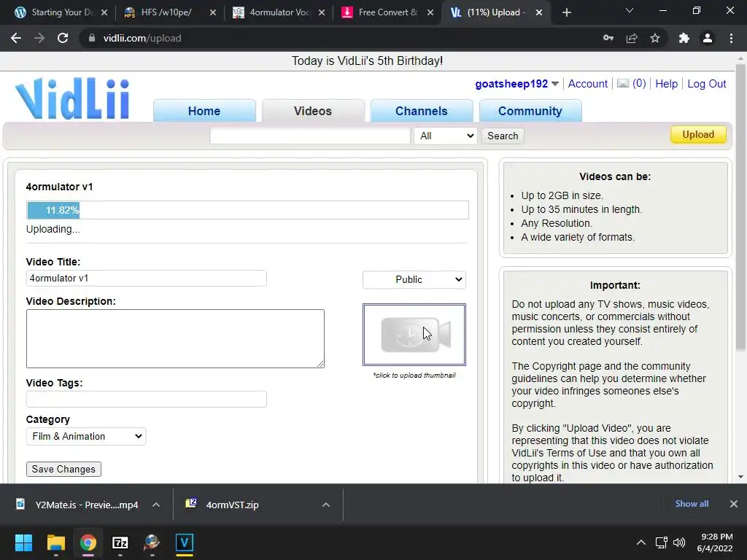Click the Search button
The image size is (747, 560).
tap(503, 136)
